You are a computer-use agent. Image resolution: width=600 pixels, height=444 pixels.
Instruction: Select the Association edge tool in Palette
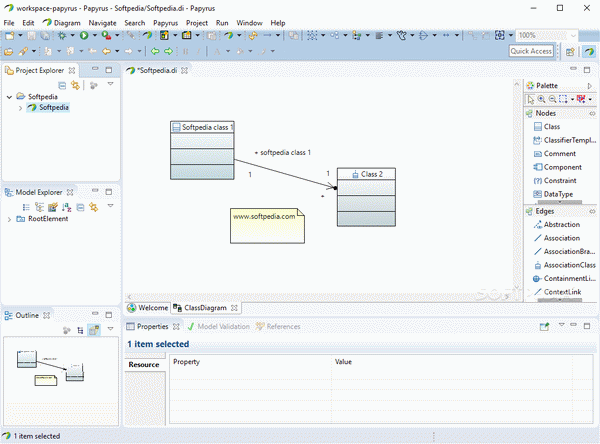tap(557, 238)
